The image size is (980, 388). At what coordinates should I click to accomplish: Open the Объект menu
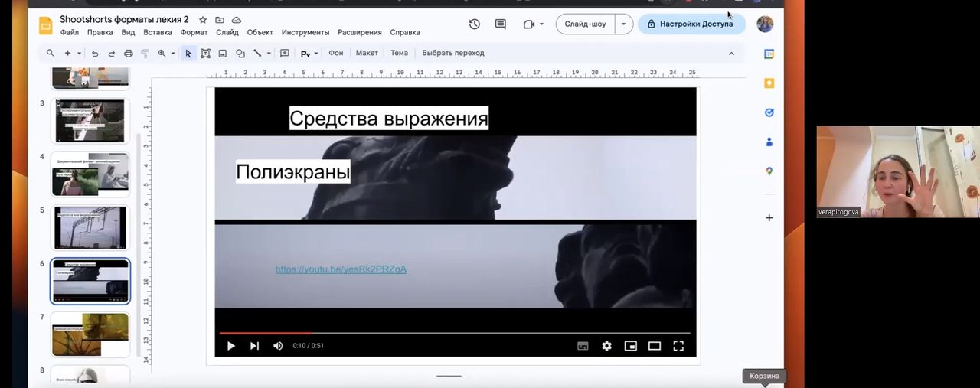click(x=260, y=32)
